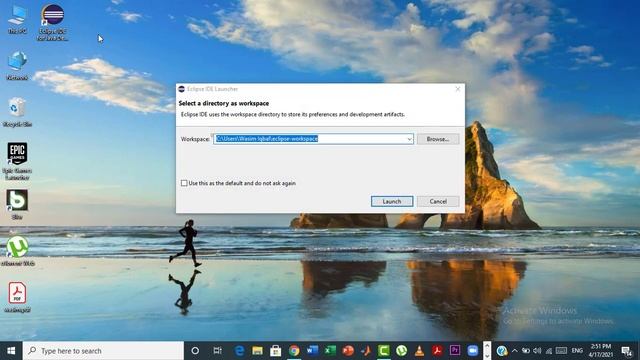Viewport: 640px width, 360px height.
Task: Launch Adobe Premiere Pro from taskbar
Action: tap(455, 351)
